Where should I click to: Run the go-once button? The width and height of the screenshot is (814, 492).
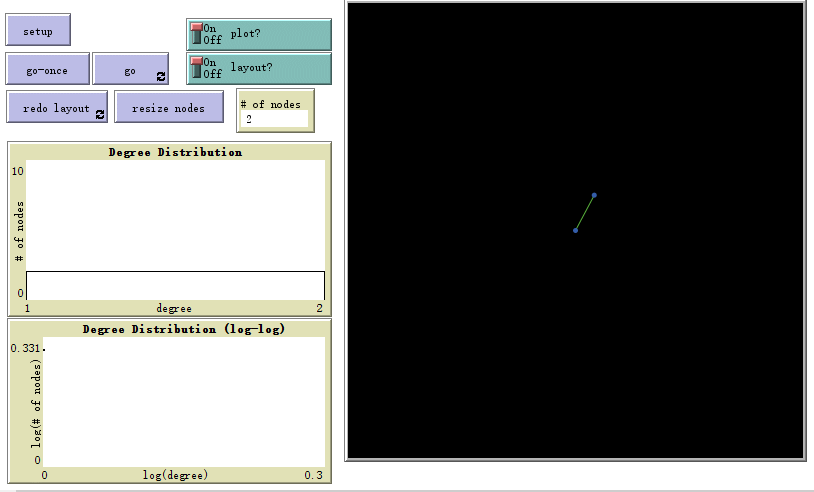pos(47,69)
